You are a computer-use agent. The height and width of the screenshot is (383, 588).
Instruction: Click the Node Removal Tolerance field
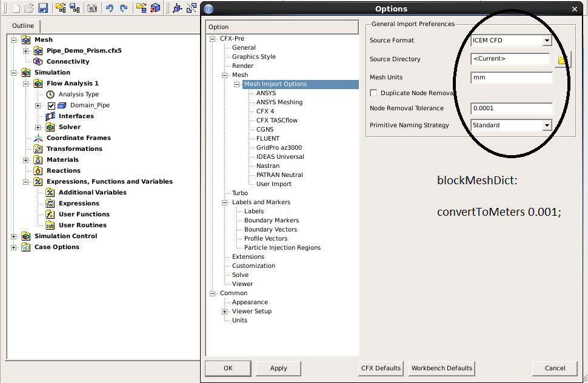[511, 107]
